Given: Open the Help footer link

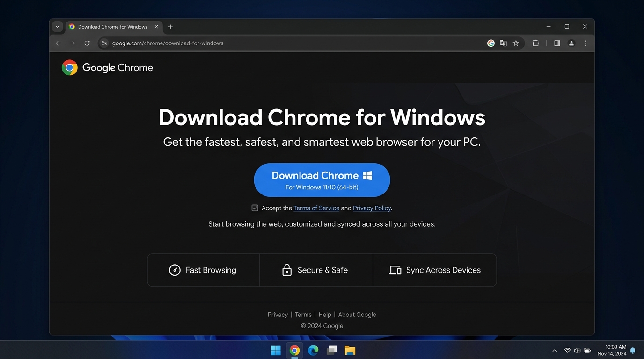Looking at the screenshot, I should (325, 315).
